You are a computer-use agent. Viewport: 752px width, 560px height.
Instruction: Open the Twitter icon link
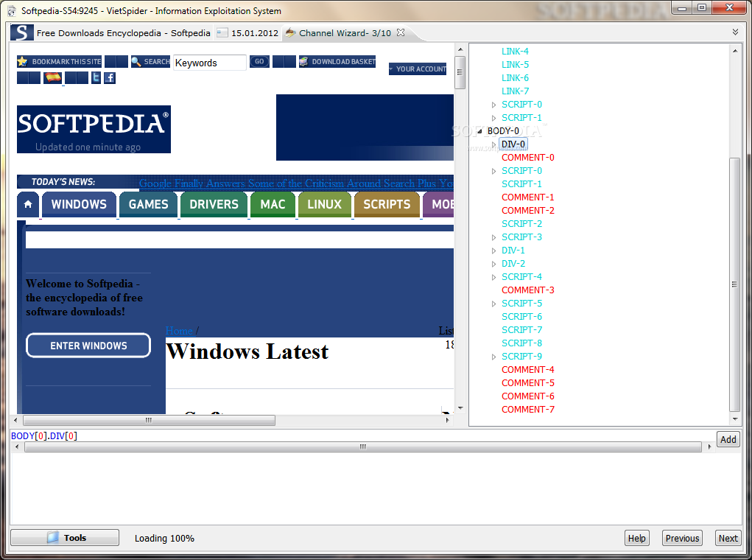coord(96,78)
